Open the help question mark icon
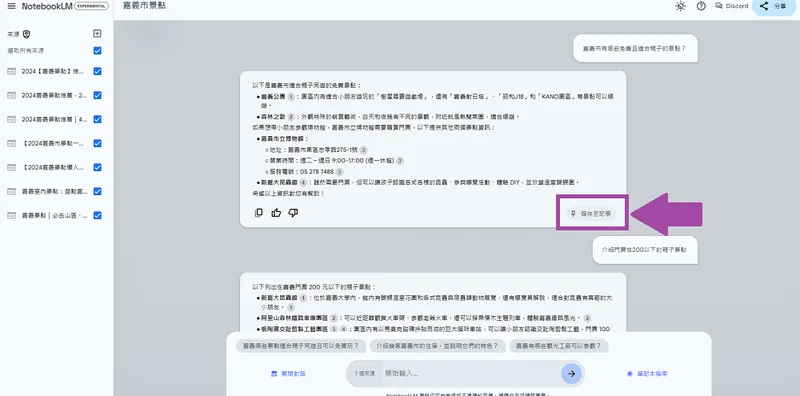Screen dimensions: 800x396 pos(701,6)
